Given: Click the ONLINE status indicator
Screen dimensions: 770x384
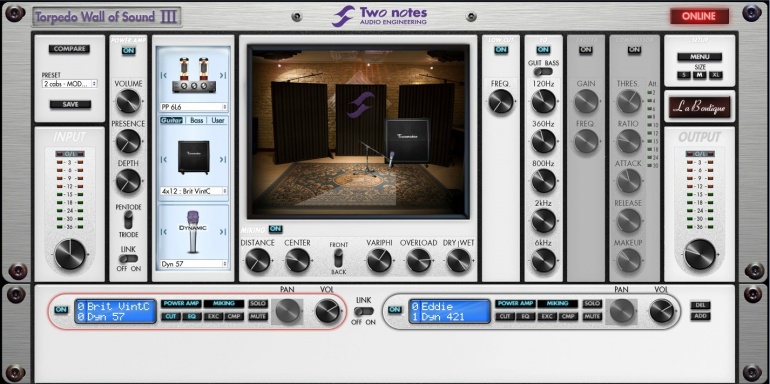Looking at the screenshot, I should 699,16.
